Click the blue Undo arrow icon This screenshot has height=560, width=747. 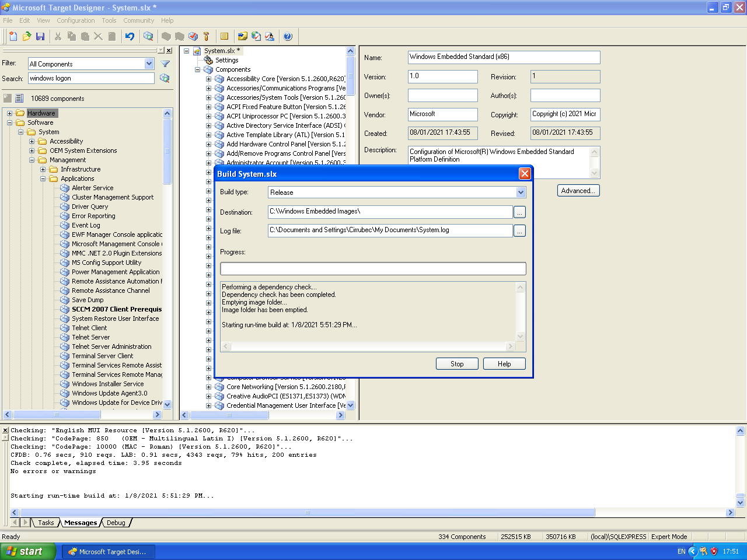(x=130, y=36)
